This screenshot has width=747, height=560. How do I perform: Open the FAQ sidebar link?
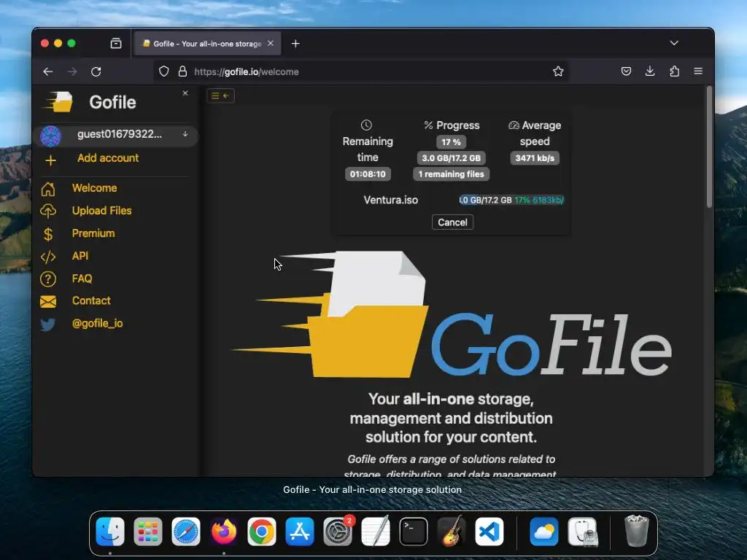[x=82, y=279]
